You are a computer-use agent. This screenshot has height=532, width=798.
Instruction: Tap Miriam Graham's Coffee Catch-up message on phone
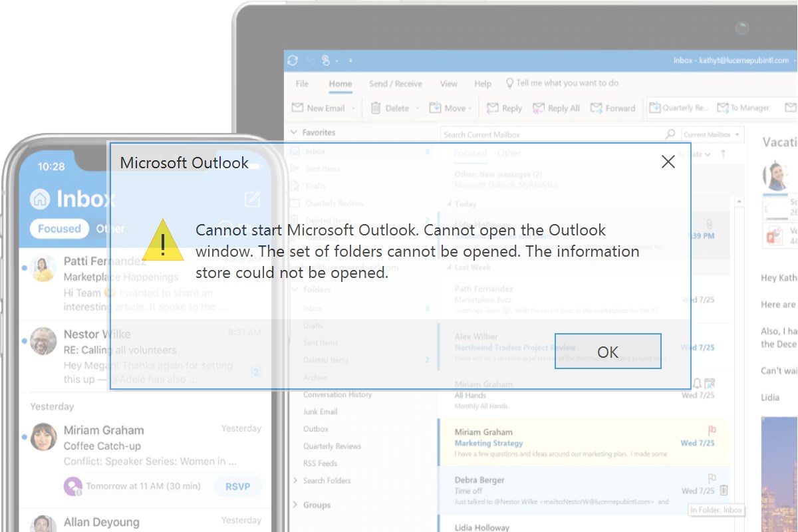point(145,460)
